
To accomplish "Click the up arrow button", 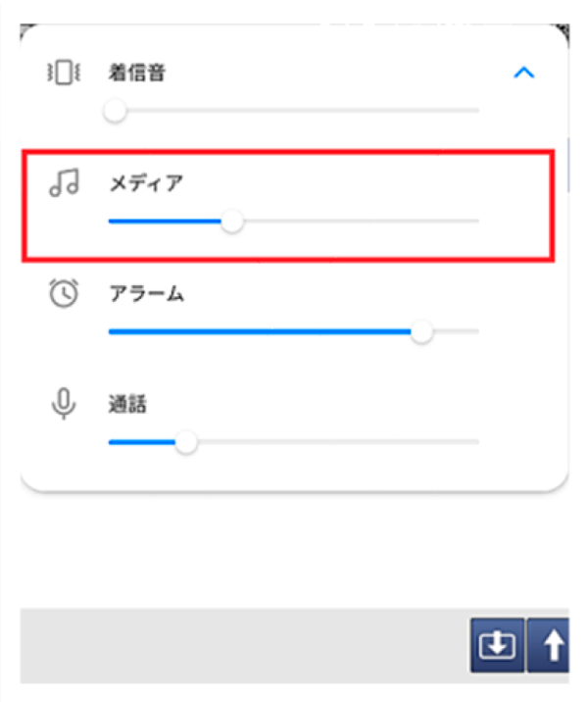I will coord(549,645).
